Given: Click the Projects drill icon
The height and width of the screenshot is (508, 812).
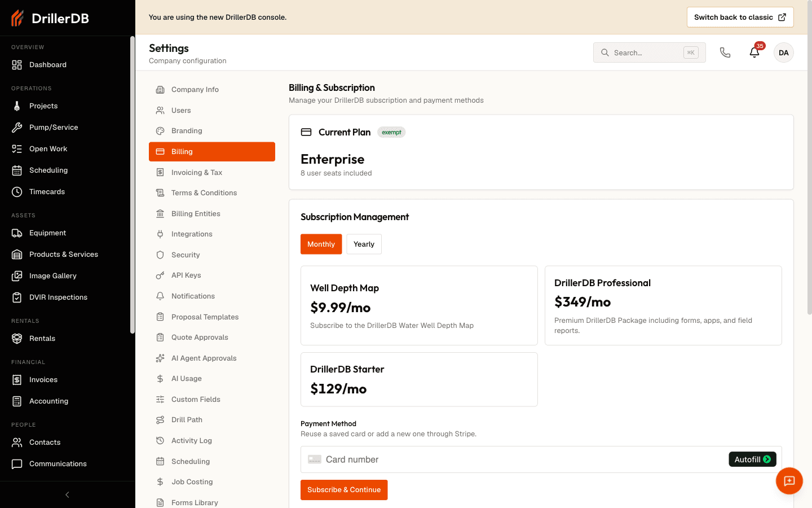Looking at the screenshot, I should coord(17,106).
